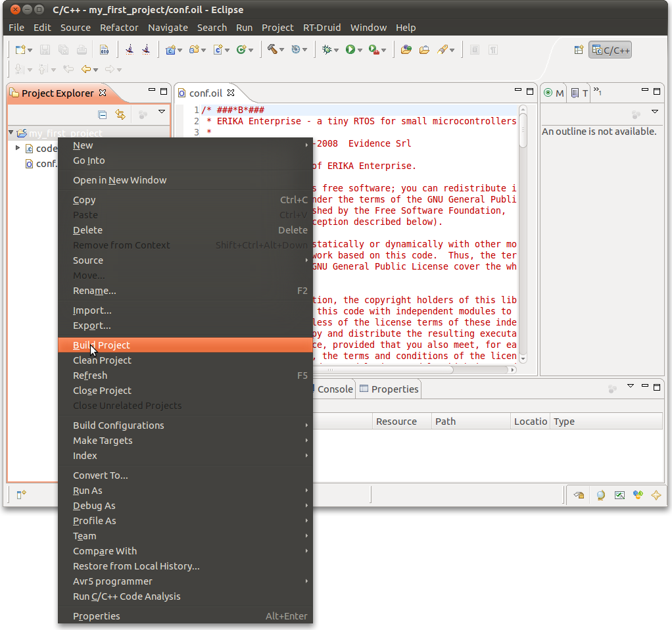
Task: Select the Project Explorer tab
Action: [57, 93]
